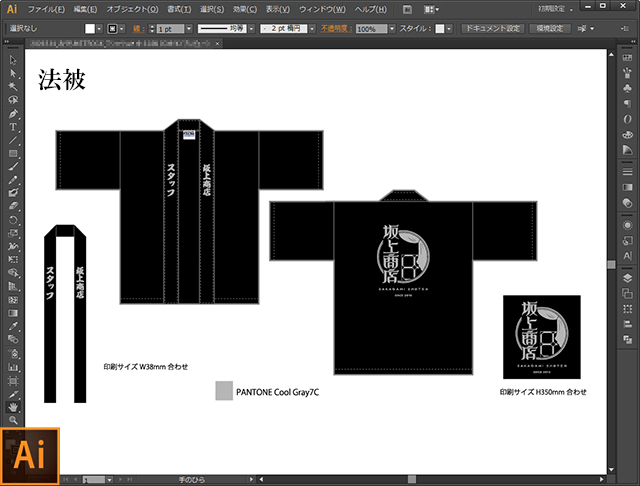Click the ドキュメント設定 button
This screenshot has width=640, height=486.
[x=493, y=29]
